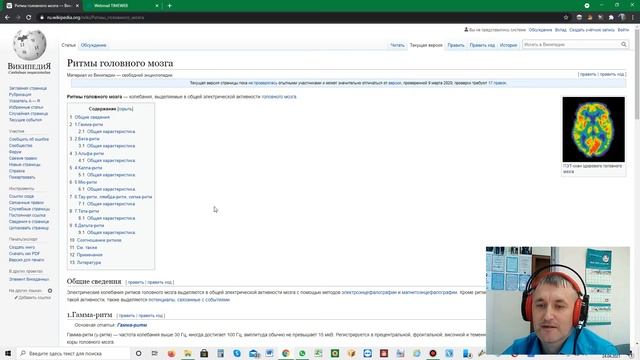Jump to Общие сведения in contents
The width and height of the screenshot is (640, 360).
point(92,117)
